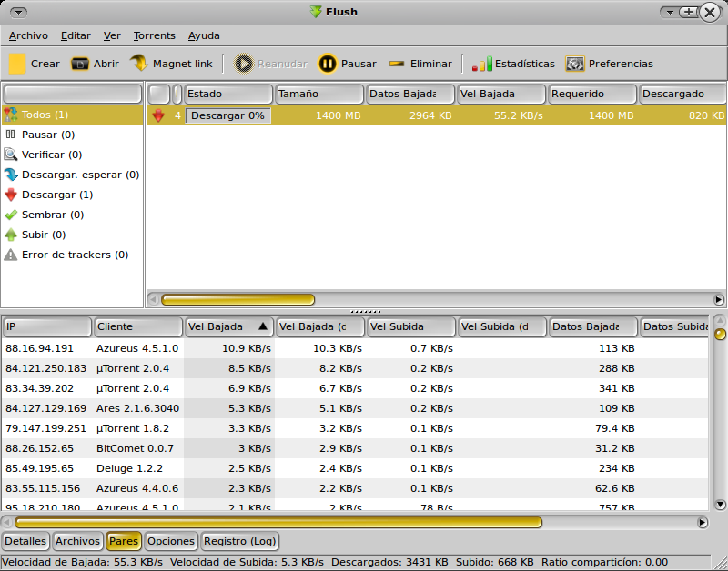
Task: Sort torrents by Requerido column
Action: (592, 94)
